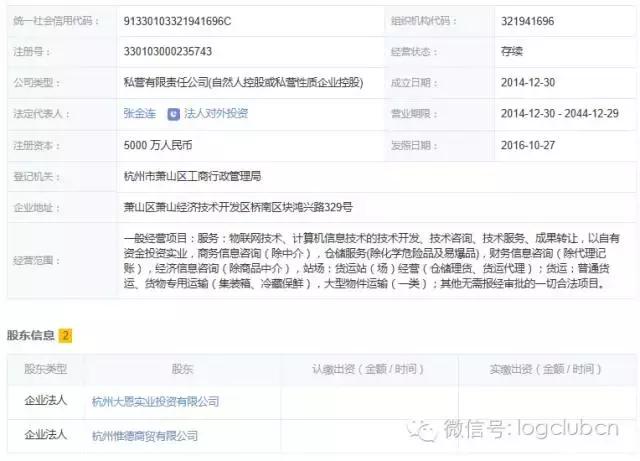
Task: Select organization code 321941696
Action: click(527, 21)
